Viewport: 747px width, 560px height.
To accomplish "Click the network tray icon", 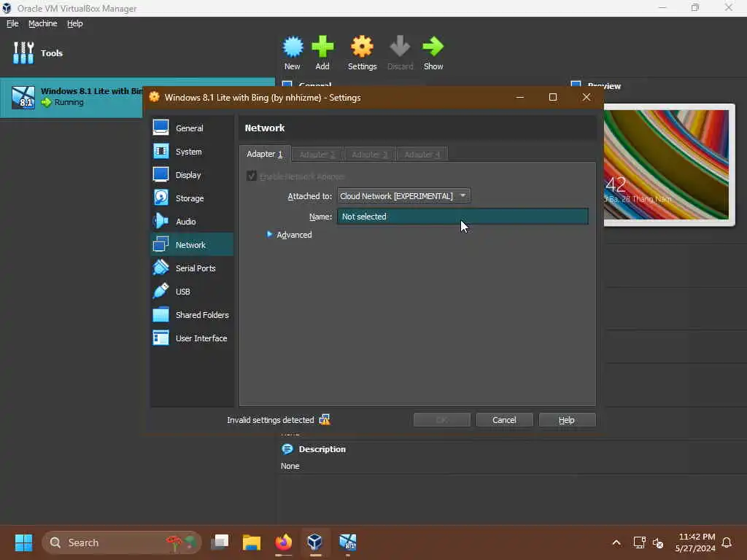I will 639,542.
